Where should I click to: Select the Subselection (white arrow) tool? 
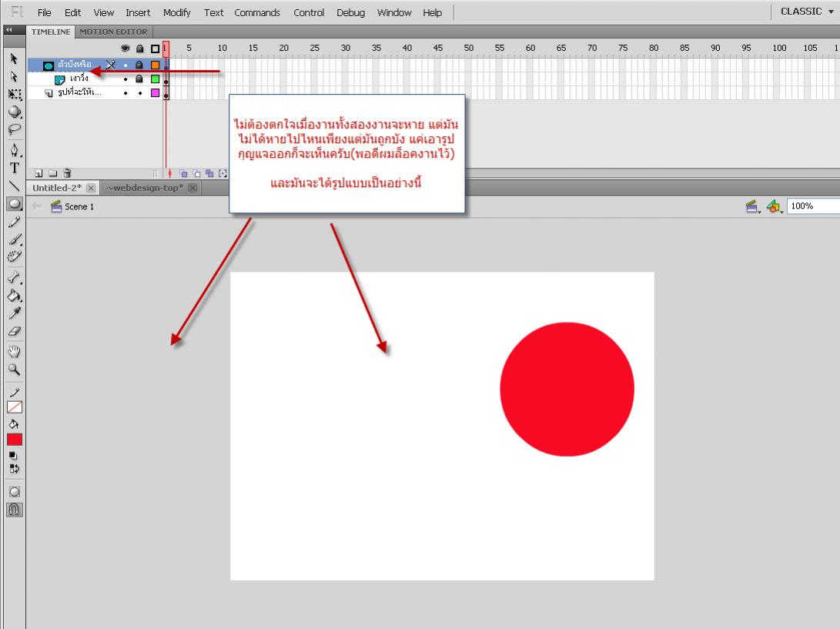14,77
